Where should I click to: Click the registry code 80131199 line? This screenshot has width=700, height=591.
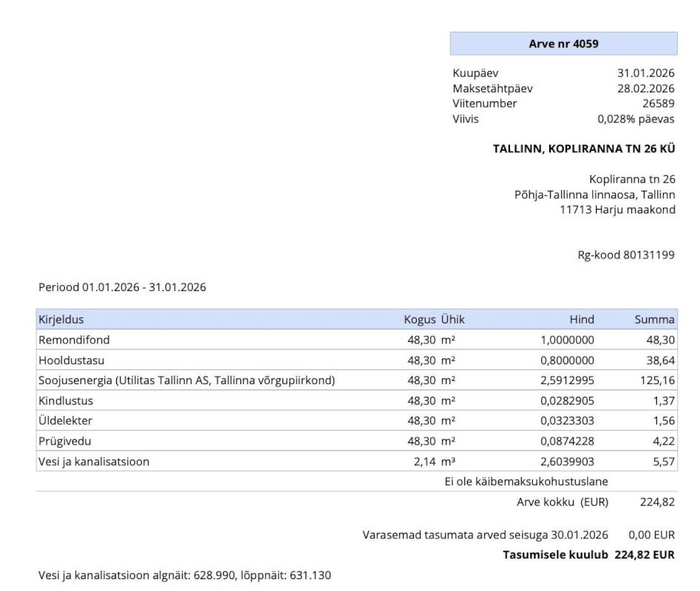(625, 255)
